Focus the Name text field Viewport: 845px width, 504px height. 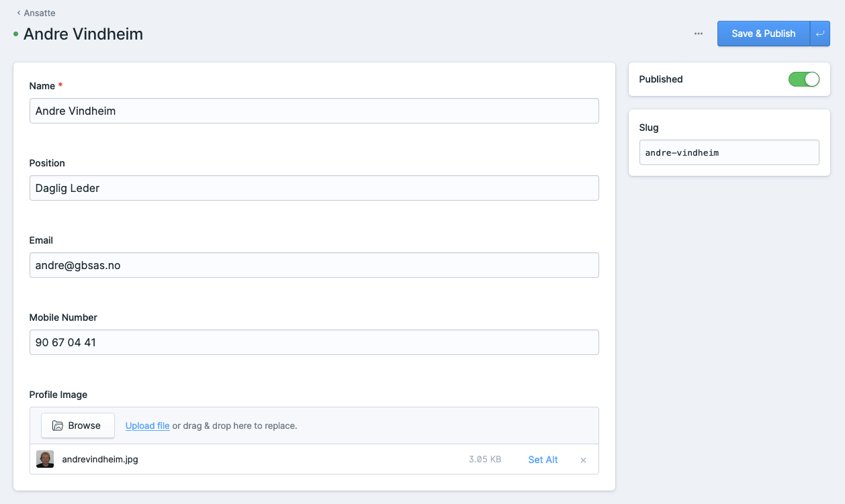[x=314, y=111]
